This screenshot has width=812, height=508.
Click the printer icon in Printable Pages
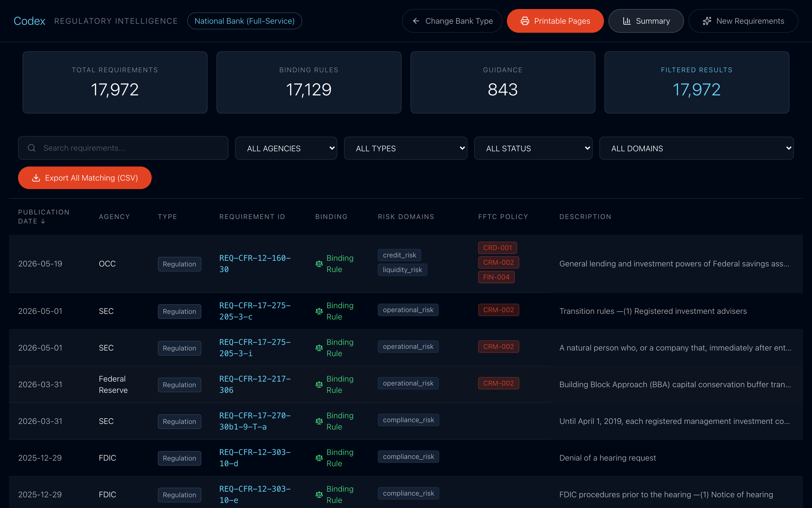click(x=525, y=21)
